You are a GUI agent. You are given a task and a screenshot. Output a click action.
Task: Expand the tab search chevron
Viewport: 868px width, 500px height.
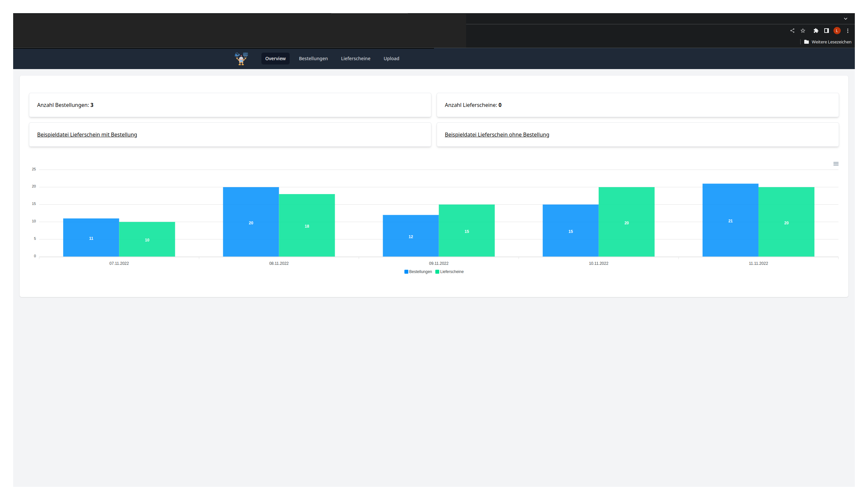click(846, 18)
